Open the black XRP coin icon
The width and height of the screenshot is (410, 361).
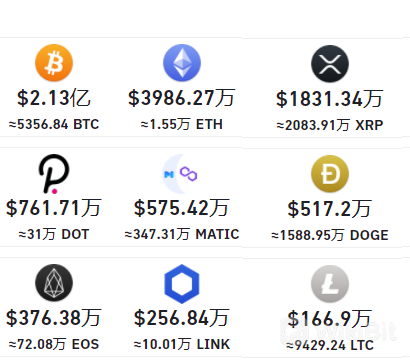[330, 64]
